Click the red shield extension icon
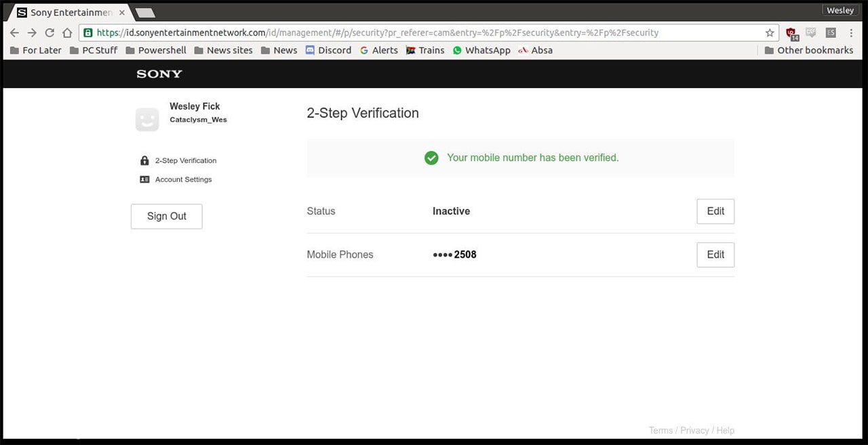Viewport: 868px width, 445px height. [x=791, y=33]
